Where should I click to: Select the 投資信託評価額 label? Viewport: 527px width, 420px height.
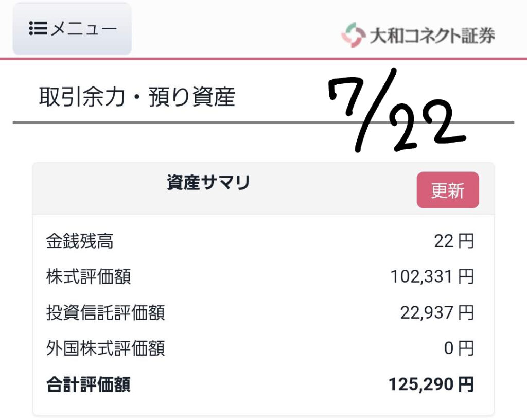coord(106,312)
